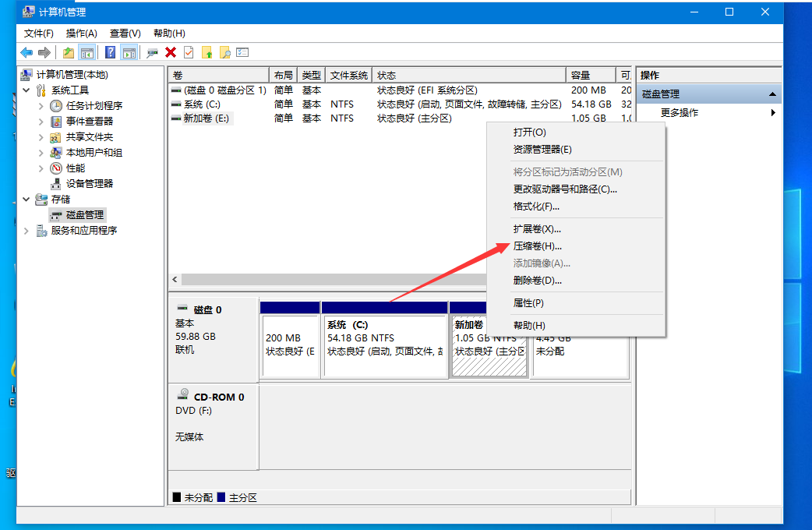This screenshot has width=812, height=530.
Task: Open the 查看(V) menu
Action: click(125, 34)
